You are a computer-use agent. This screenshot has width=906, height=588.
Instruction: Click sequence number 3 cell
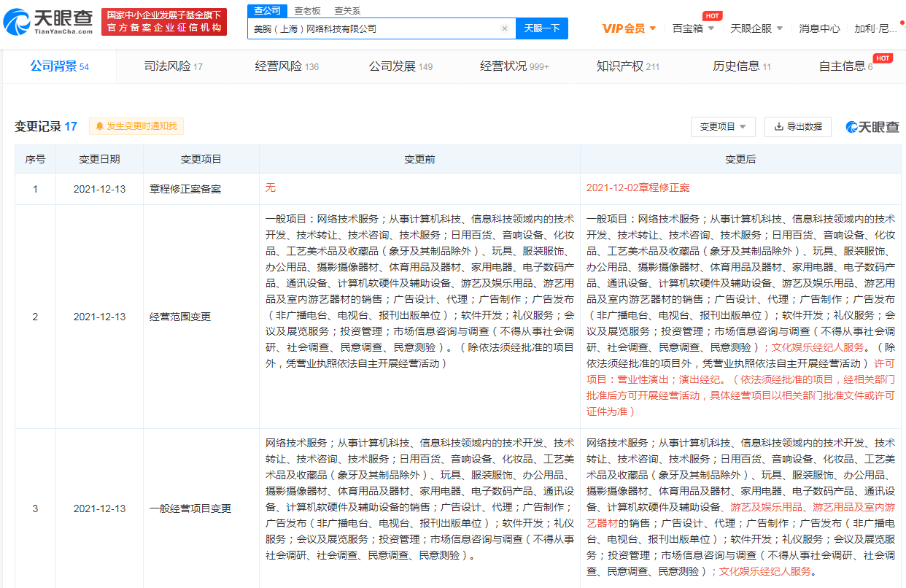[x=36, y=508]
